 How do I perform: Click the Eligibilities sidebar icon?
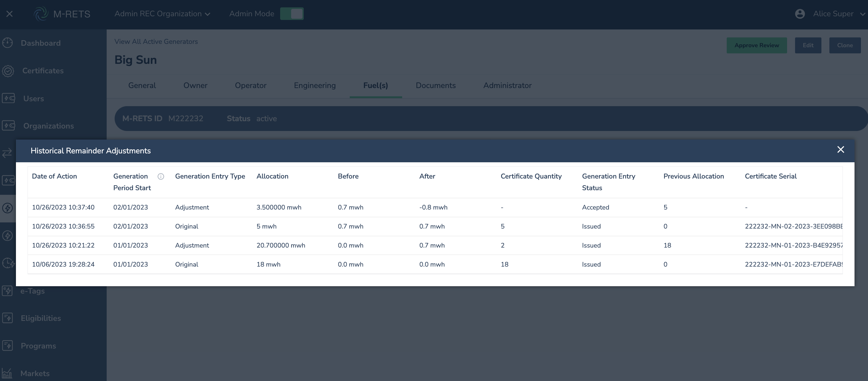click(x=7, y=318)
